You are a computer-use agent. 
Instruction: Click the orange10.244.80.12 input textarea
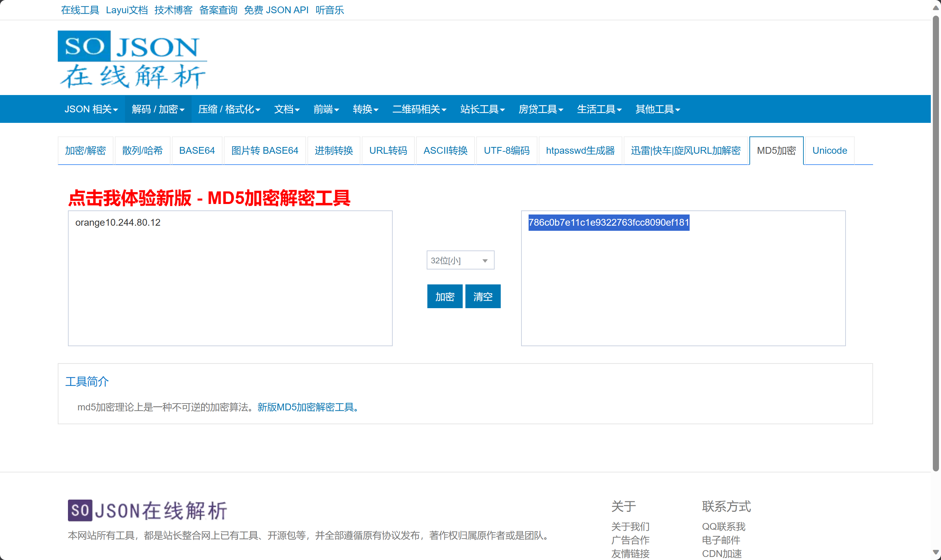pyautogui.click(x=230, y=278)
